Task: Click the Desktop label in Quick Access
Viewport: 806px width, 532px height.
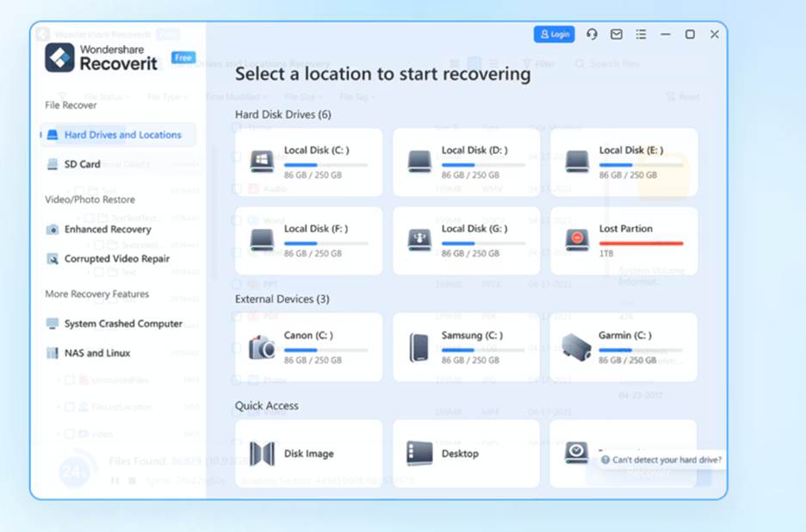Action: [x=460, y=454]
